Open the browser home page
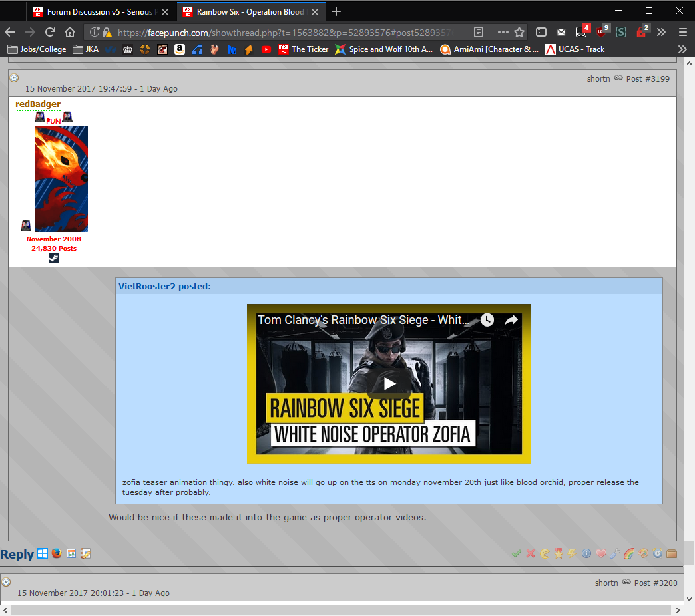The image size is (695, 616). pyautogui.click(x=70, y=32)
